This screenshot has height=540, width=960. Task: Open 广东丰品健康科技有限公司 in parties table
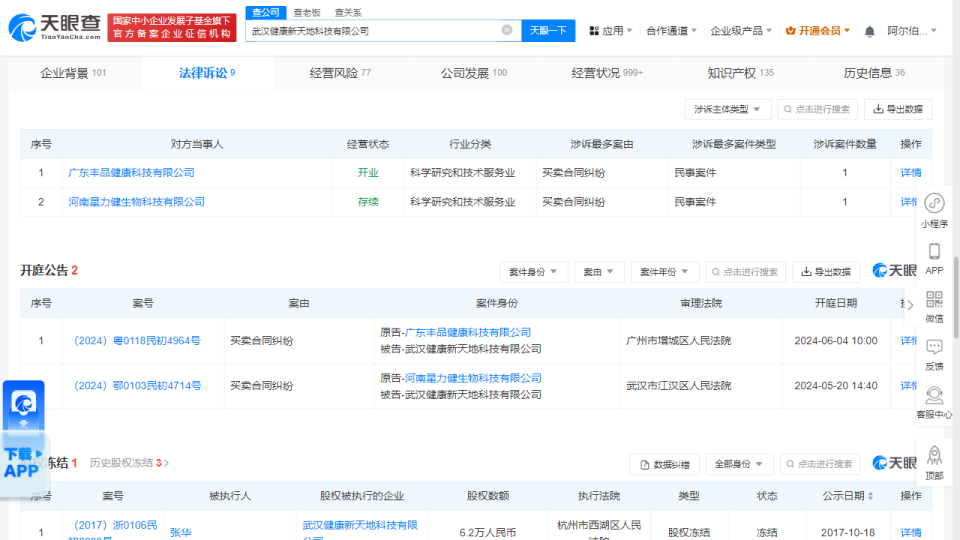(x=131, y=173)
